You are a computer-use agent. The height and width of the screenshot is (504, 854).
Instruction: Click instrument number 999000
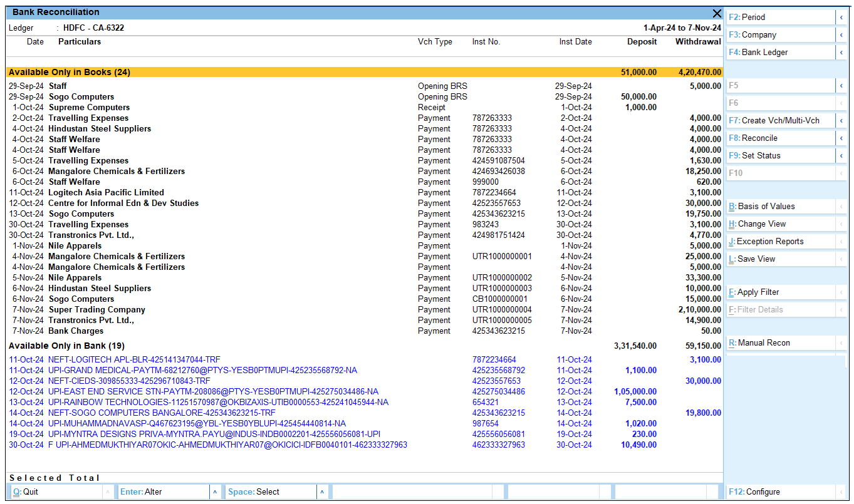[x=486, y=182]
